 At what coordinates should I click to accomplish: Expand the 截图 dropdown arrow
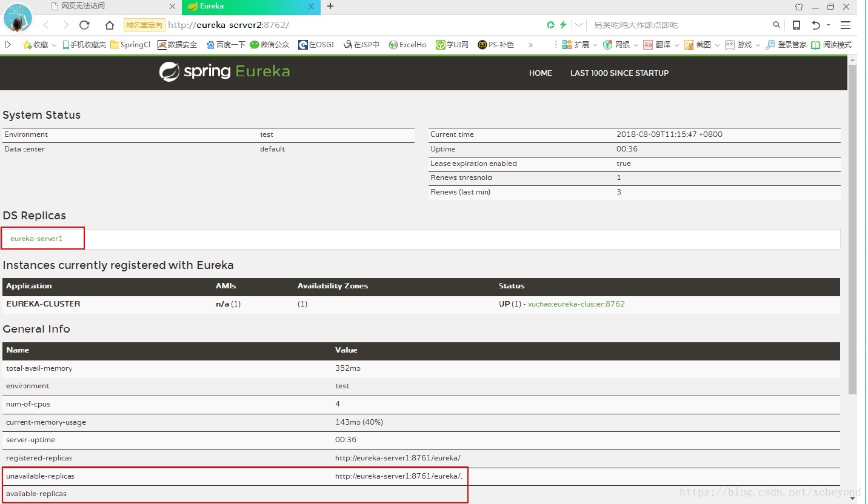[717, 45]
